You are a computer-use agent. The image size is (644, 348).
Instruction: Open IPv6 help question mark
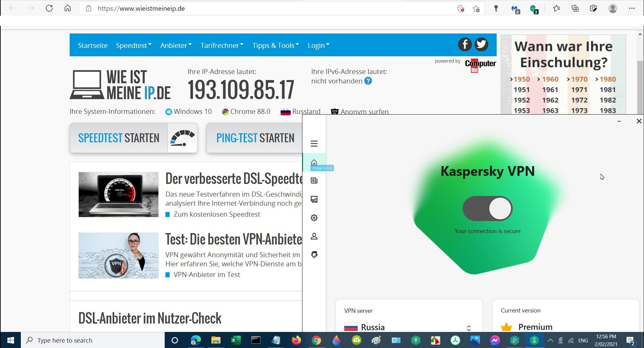pyautogui.click(x=368, y=81)
